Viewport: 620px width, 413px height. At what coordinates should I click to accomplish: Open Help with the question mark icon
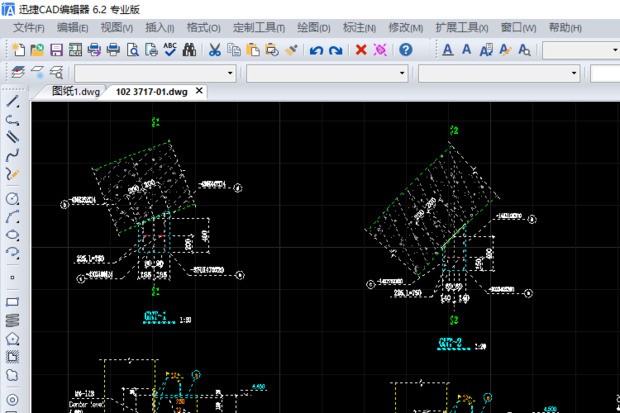click(x=405, y=49)
